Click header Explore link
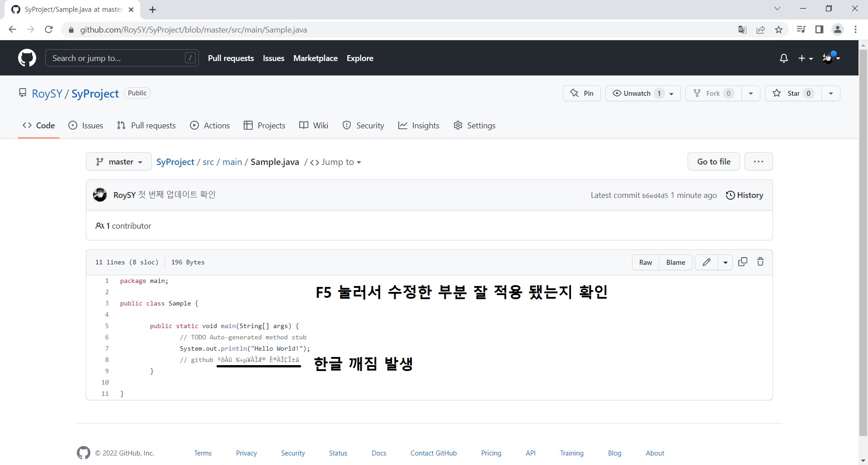The width and height of the screenshot is (868, 465). coord(360,58)
